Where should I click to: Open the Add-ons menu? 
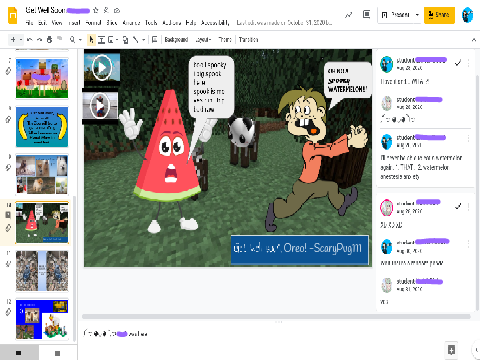171,23
